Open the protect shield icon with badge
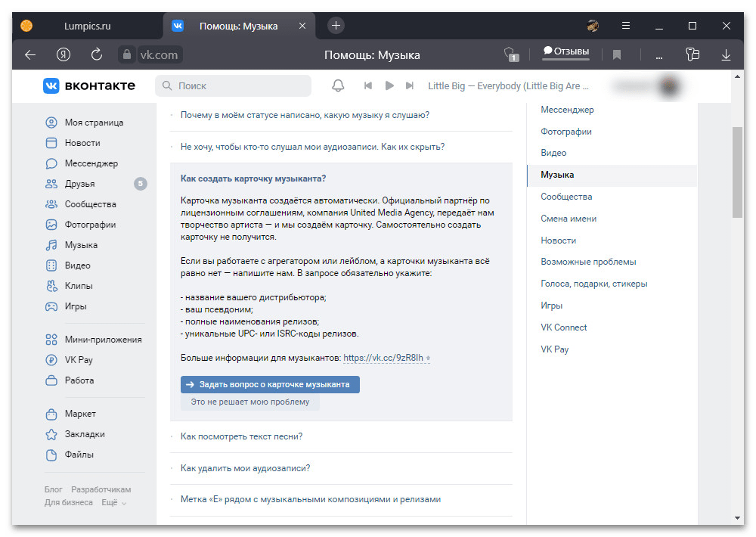756x537 pixels. point(511,54)
